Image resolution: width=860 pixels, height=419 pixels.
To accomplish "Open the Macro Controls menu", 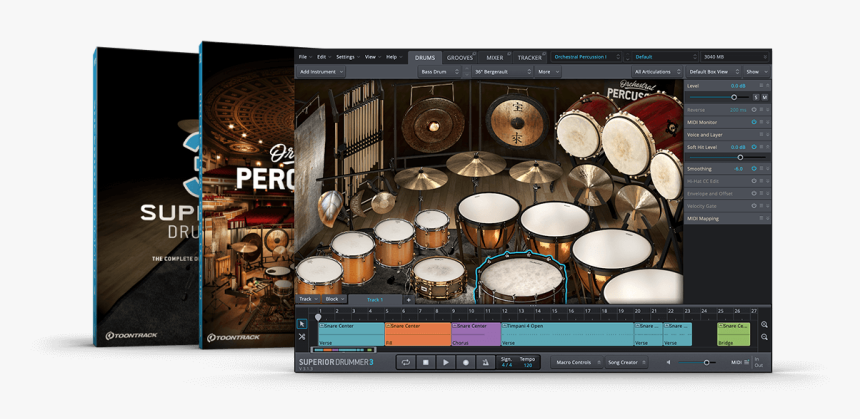I will pos(576,363).
